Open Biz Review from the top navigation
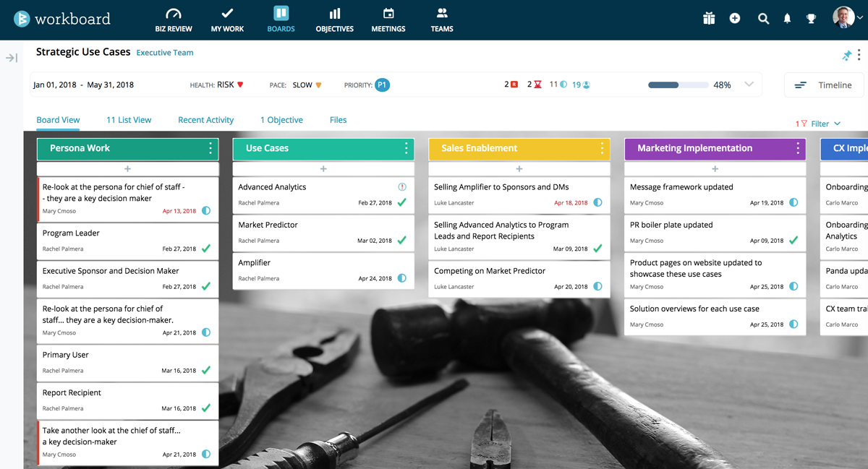The image size is (868, 469). pyautogui.click(x=174, y=20)
